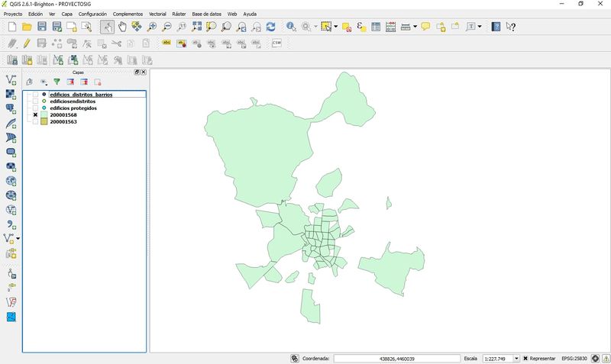Click the Refresh map icon
The image size is (611, 364).
pyautogui.click(x=270, y=27)
